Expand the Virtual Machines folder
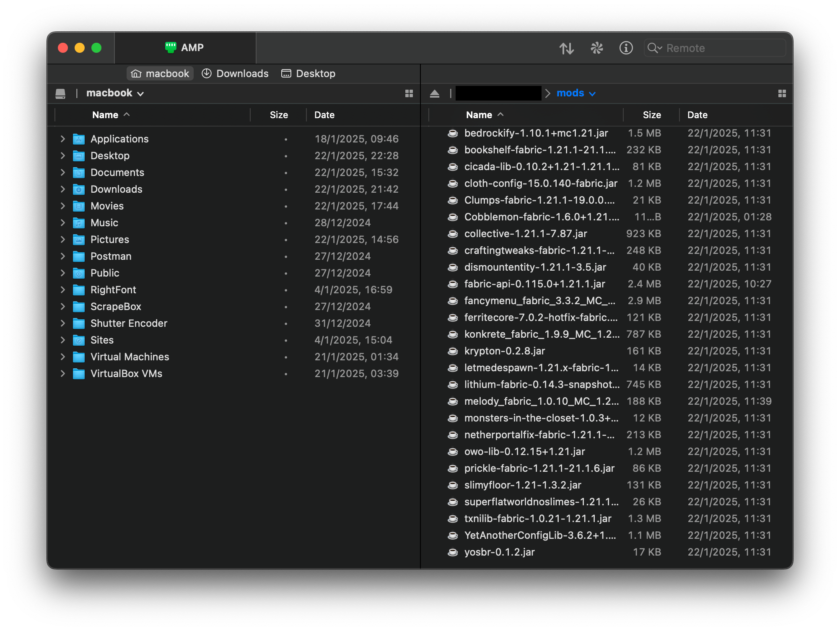 [63, 357]
